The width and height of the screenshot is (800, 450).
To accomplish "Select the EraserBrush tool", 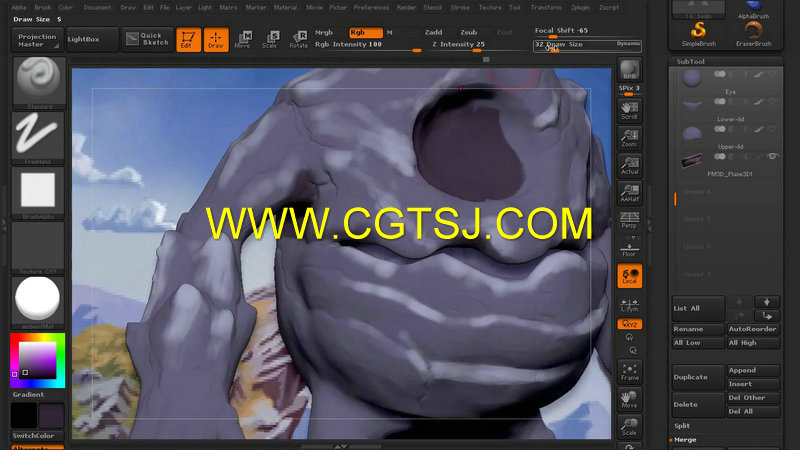I will click(x=754, y=35).
